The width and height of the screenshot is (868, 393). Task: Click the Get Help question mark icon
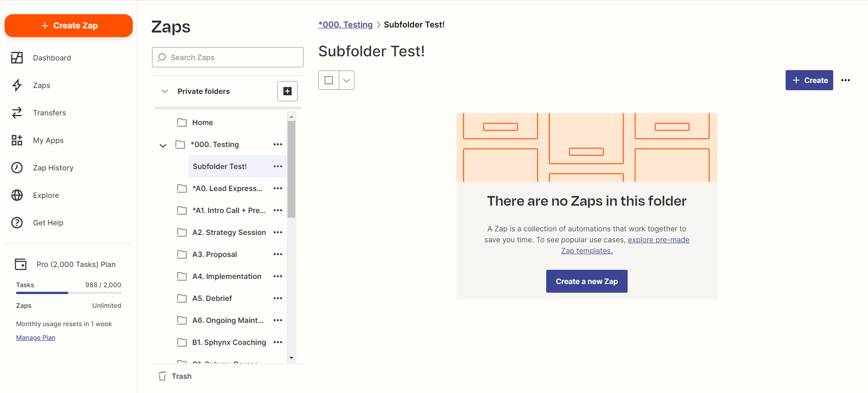click(x=17, y=223)
